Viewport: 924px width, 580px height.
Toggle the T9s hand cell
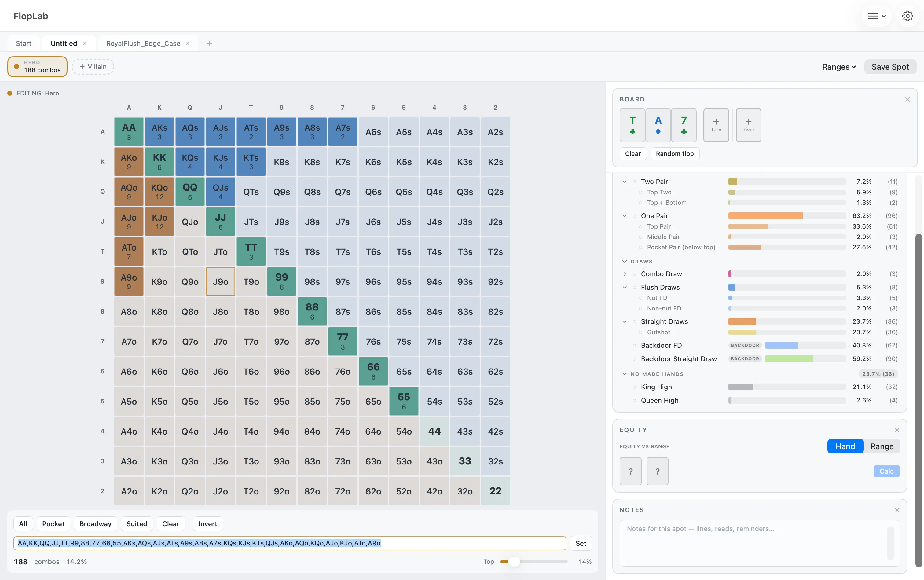coord(281,251)
